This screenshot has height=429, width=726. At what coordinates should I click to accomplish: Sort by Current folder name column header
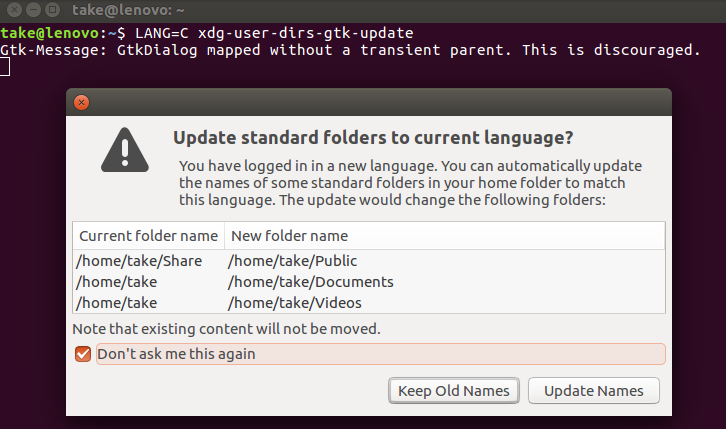[149, 236]
